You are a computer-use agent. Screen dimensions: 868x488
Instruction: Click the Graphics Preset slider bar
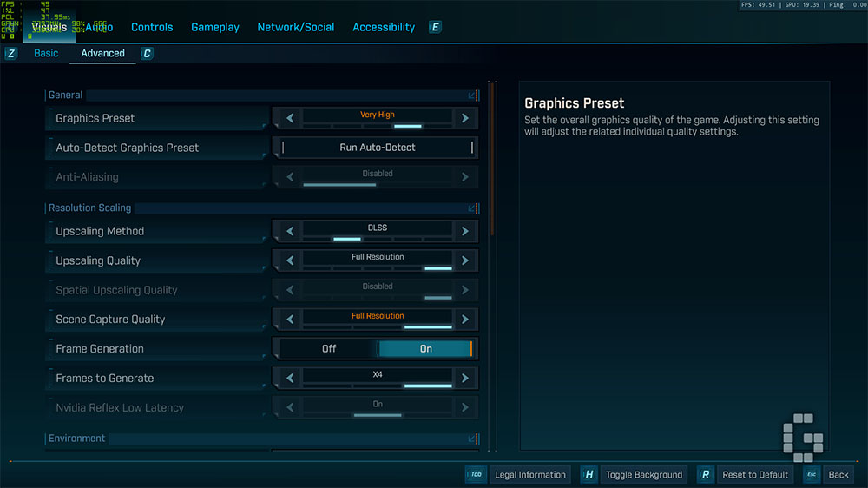point(377,126)
